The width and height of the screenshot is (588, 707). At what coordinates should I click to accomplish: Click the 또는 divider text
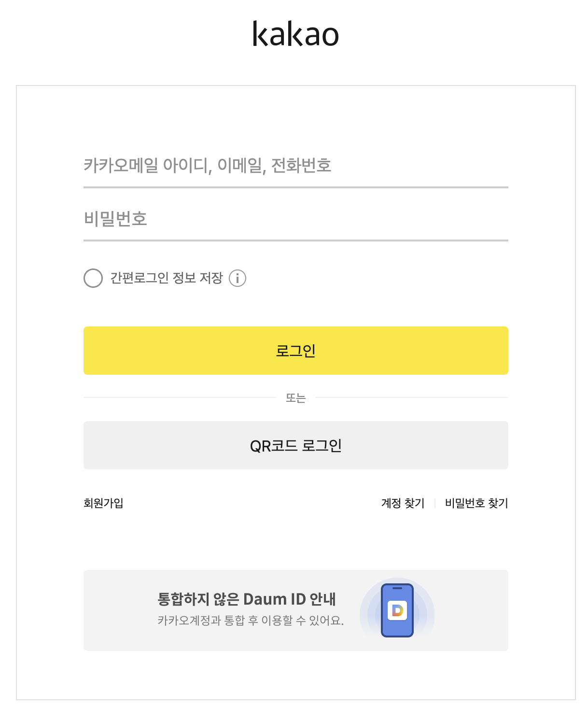tap(296, 397)
